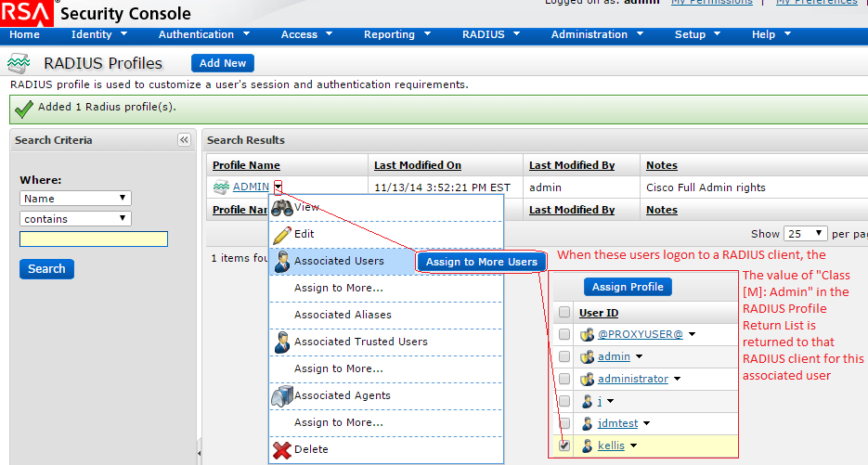Click the ADMIN profile icon
The image size is (868, 465).
click(x=222, y=187)
